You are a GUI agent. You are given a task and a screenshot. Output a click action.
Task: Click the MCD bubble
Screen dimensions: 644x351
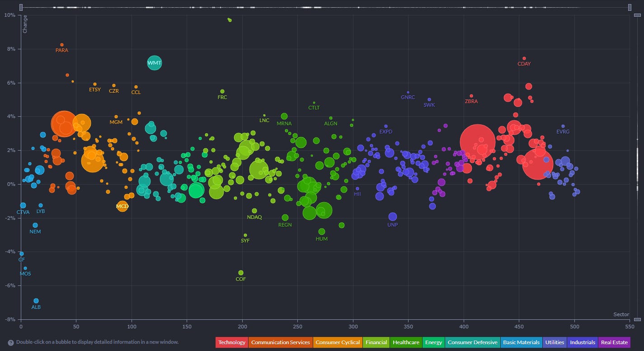(x=122, y=206)
